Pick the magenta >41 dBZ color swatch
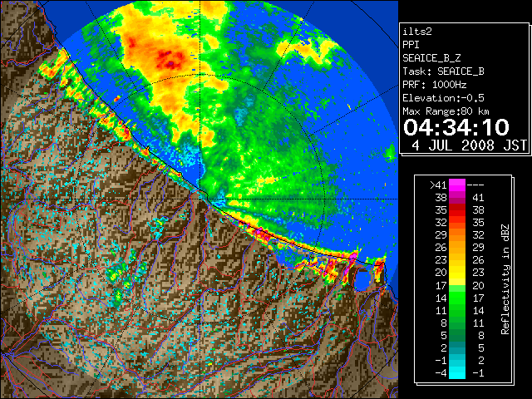 pyautogui.click(x=457, y=185)
